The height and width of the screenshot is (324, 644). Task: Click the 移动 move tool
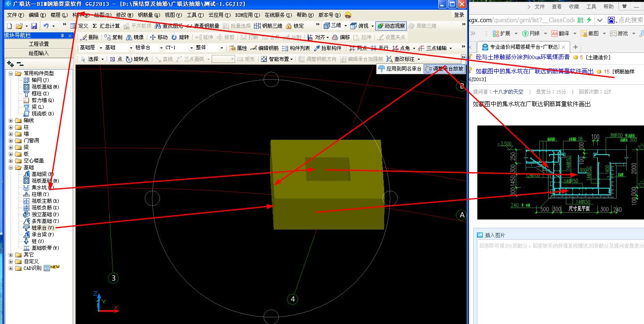pos(159,37)
